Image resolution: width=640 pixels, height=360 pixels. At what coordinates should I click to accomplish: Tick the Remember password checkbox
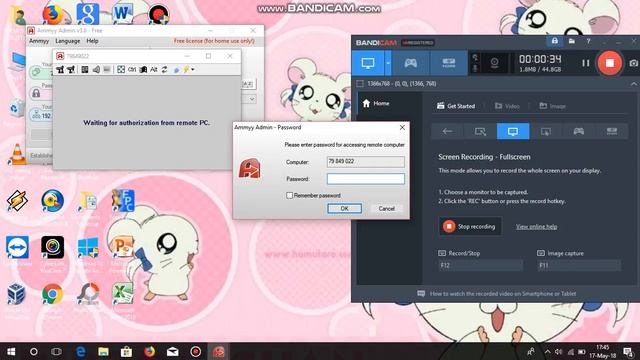(289, 196)
